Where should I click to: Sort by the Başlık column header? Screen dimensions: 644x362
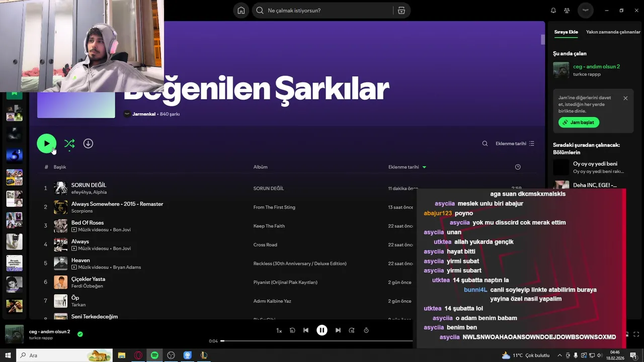pos(60,167)
